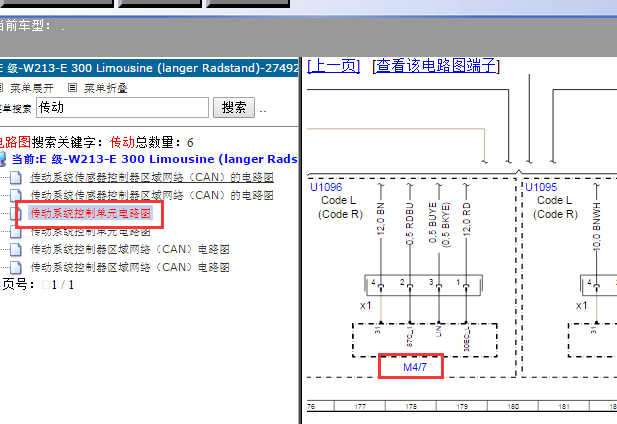Click the terminal label 30EC_L
The image size is (617, 424).
click(x=466, y=339)
